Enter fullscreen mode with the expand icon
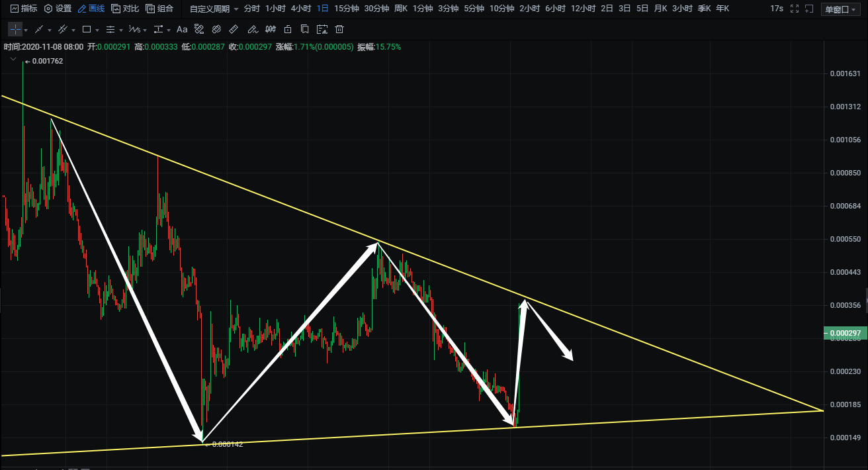 point(795,9)
